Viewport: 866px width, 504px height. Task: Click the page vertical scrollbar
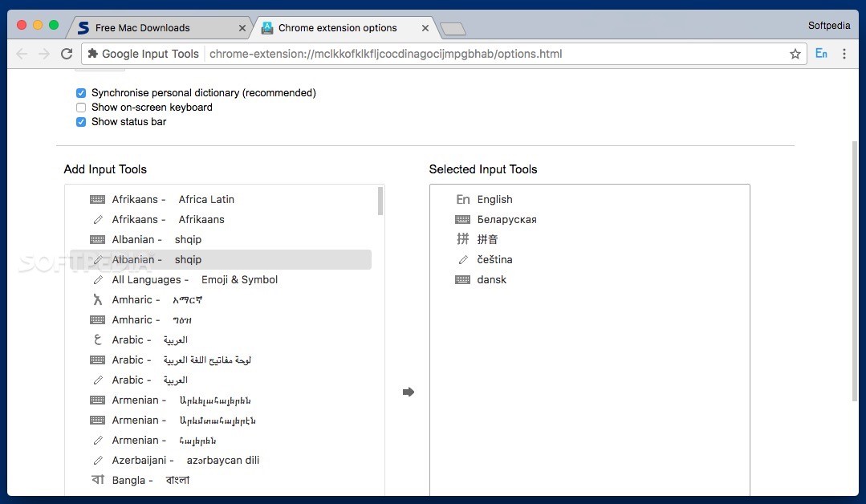[855, 270]
